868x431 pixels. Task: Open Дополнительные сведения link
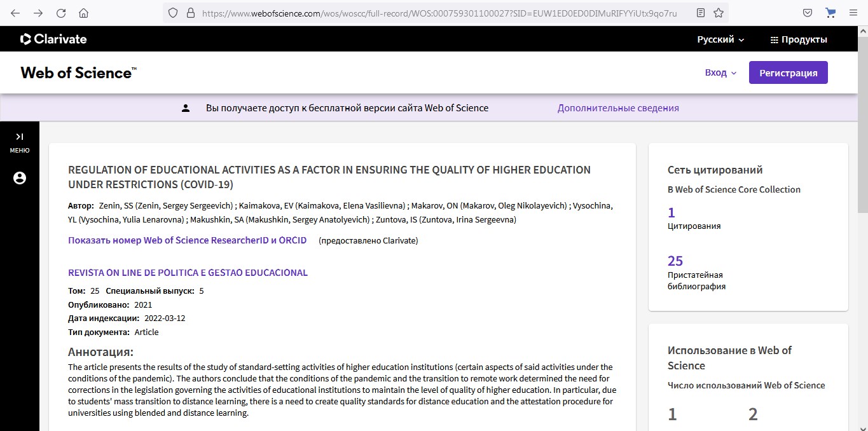pyautogui.click(x=618, y=108)
